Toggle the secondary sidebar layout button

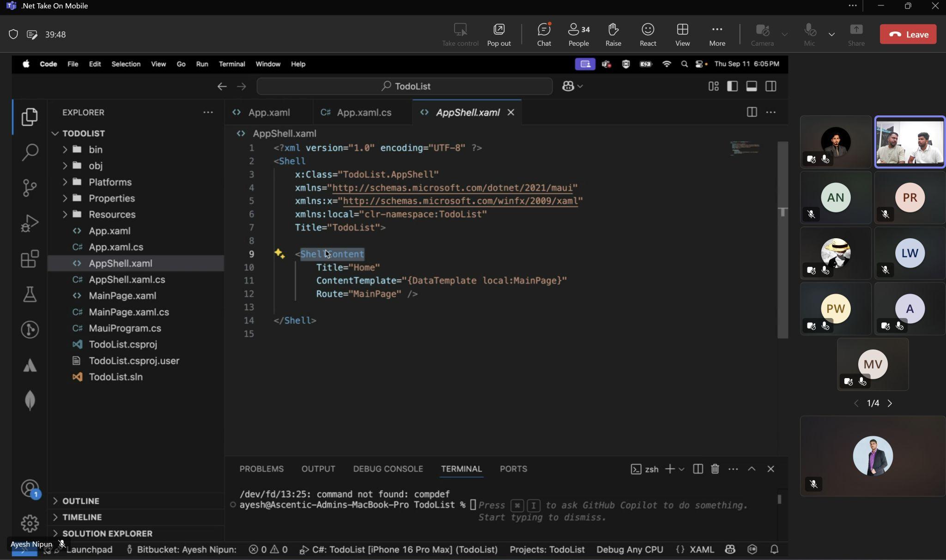(x=770, y=86)
